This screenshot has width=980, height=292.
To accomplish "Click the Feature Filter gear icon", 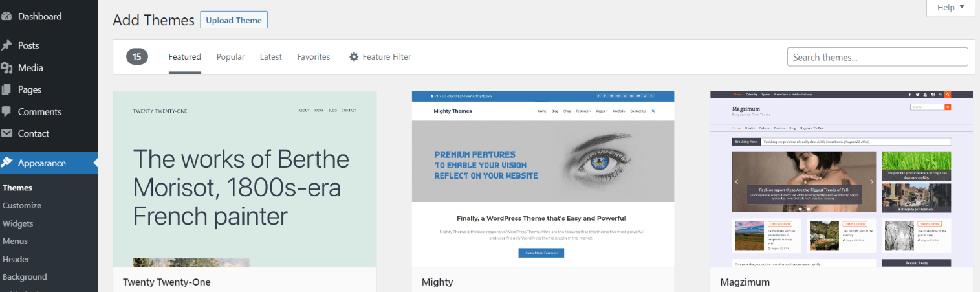I will pyautogui.click(x=354, y=57).
